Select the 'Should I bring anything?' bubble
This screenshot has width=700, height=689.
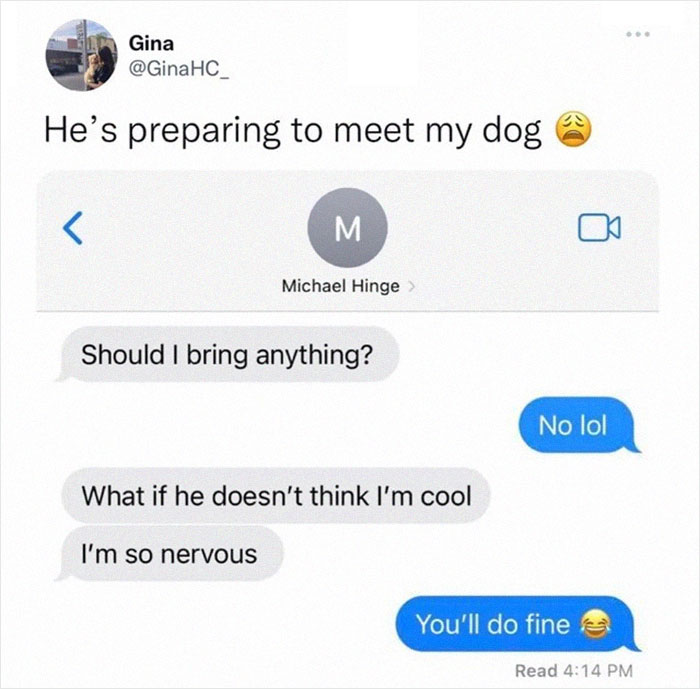227,354
